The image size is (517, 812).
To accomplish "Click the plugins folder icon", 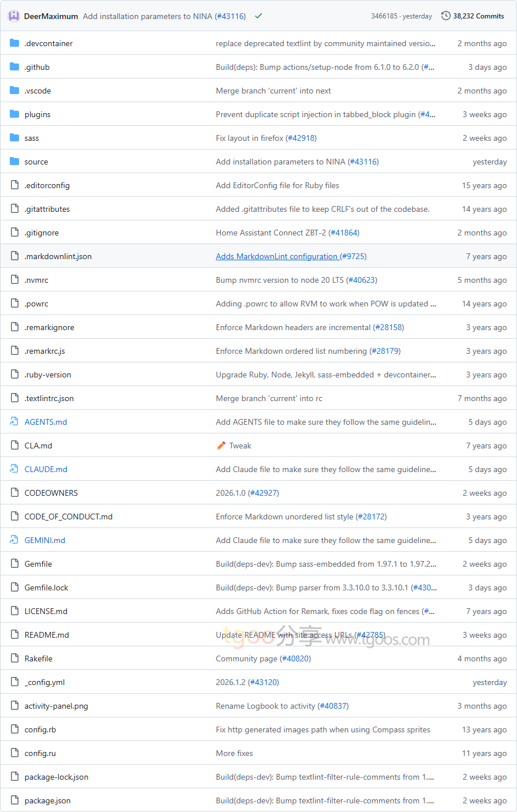I will (x=14, y=114).
